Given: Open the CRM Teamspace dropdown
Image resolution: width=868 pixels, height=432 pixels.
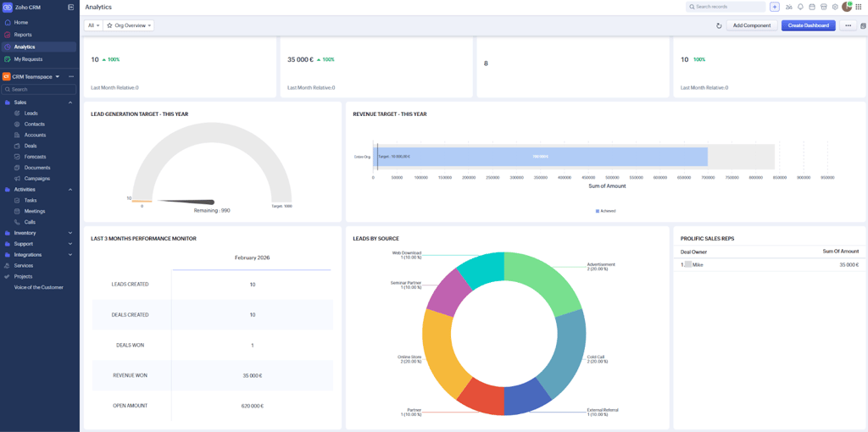Looking at the screenshot, I should (x=36, y=76).
